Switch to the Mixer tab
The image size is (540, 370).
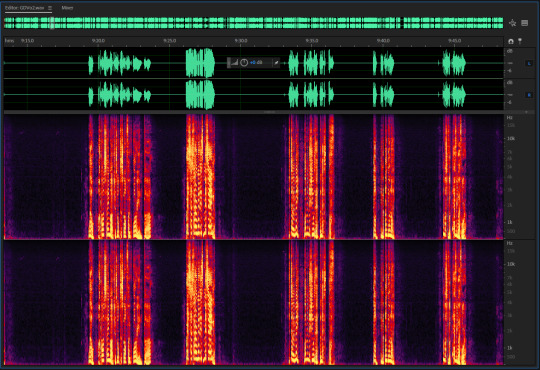(x=67, y=8)
